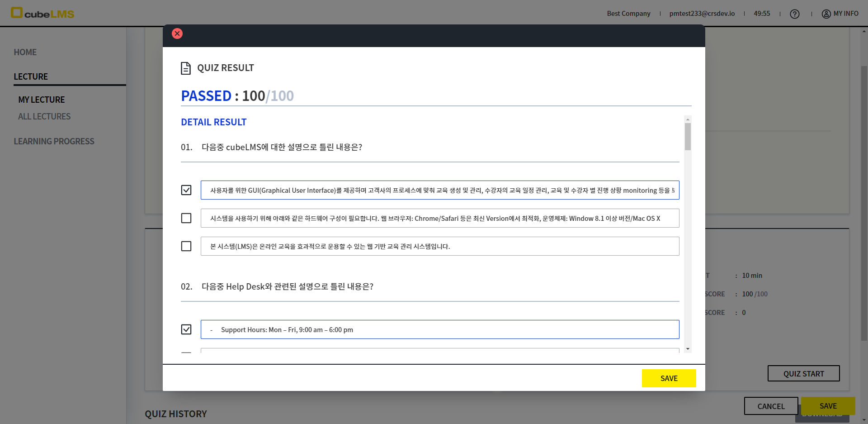
Task: Open the HOME menu item
Action: pos(25,52)
